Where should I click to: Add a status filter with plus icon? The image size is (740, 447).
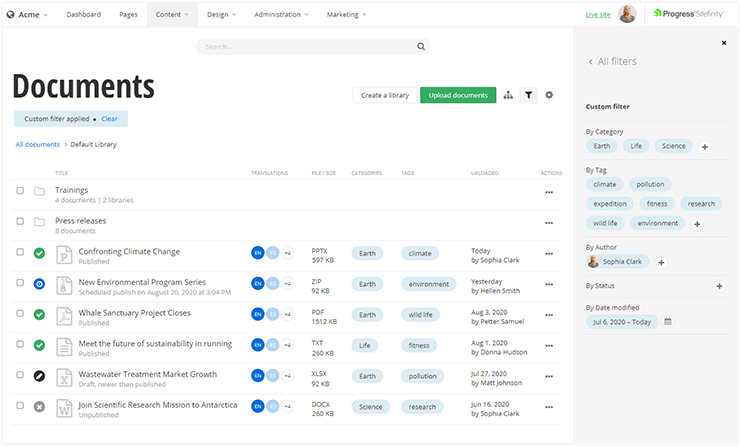[719, 285]
